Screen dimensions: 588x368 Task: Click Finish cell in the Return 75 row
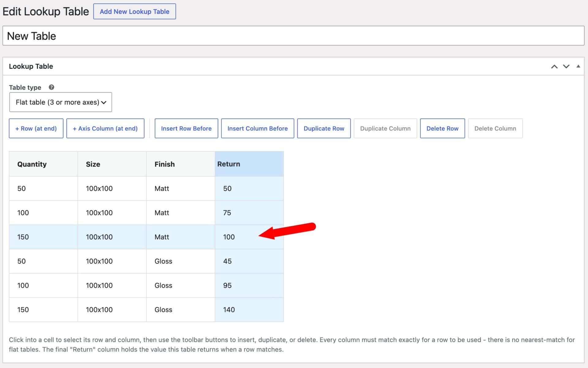(181, 213)
